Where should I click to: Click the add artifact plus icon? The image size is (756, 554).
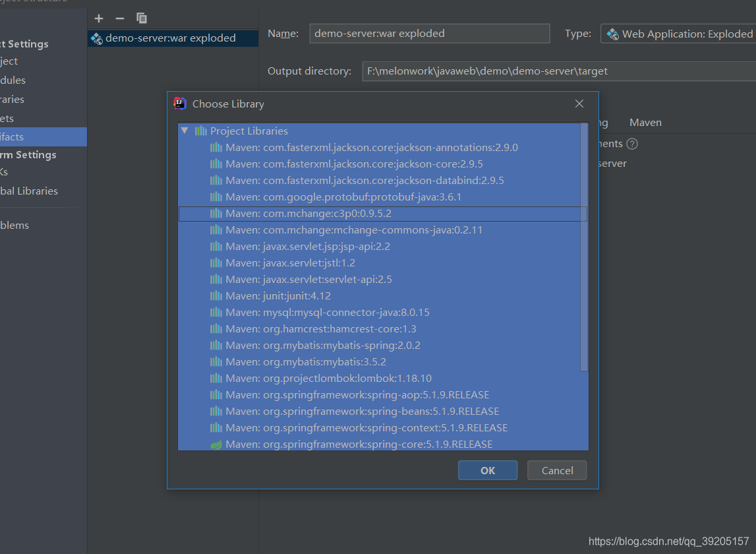(x=99, y=18)
